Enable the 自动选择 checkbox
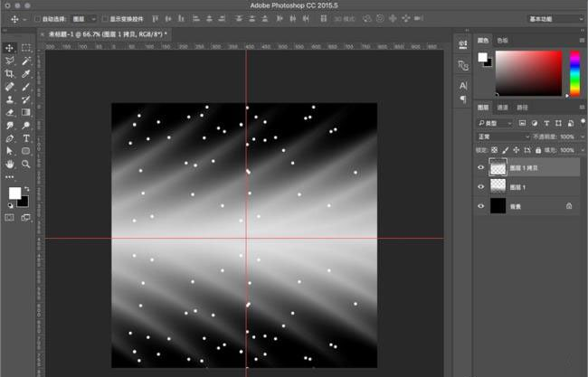 [38, 18]
